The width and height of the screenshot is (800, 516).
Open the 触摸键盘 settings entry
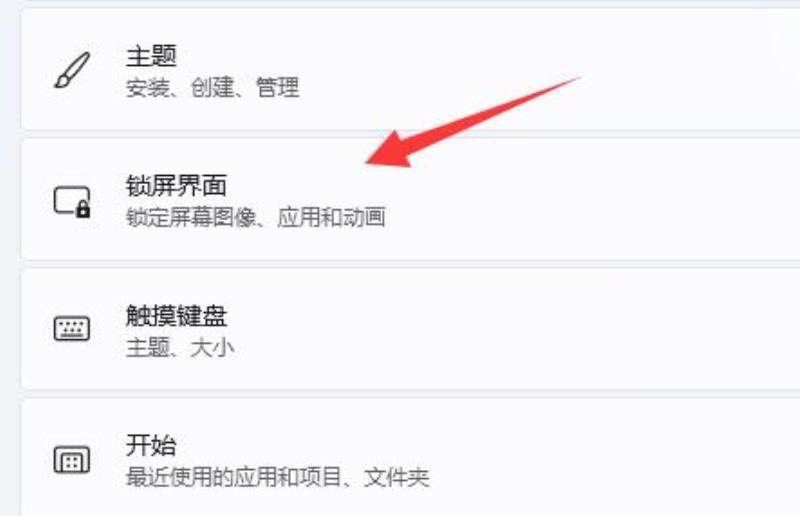pyautogui.click(x=410, y=330)
